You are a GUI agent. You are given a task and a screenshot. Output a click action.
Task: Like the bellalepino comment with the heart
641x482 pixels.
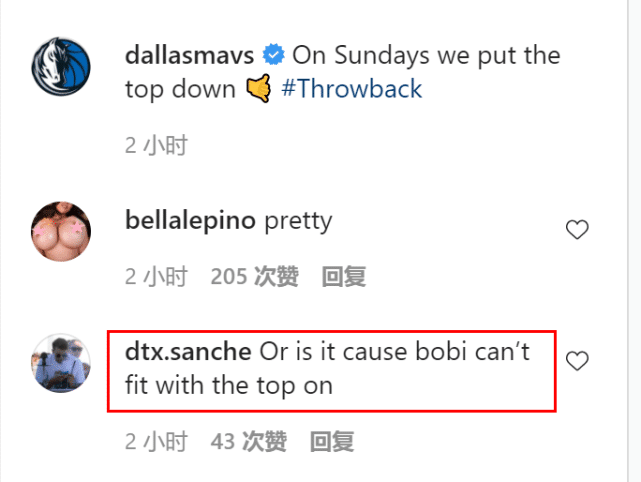tap(577, 231)
